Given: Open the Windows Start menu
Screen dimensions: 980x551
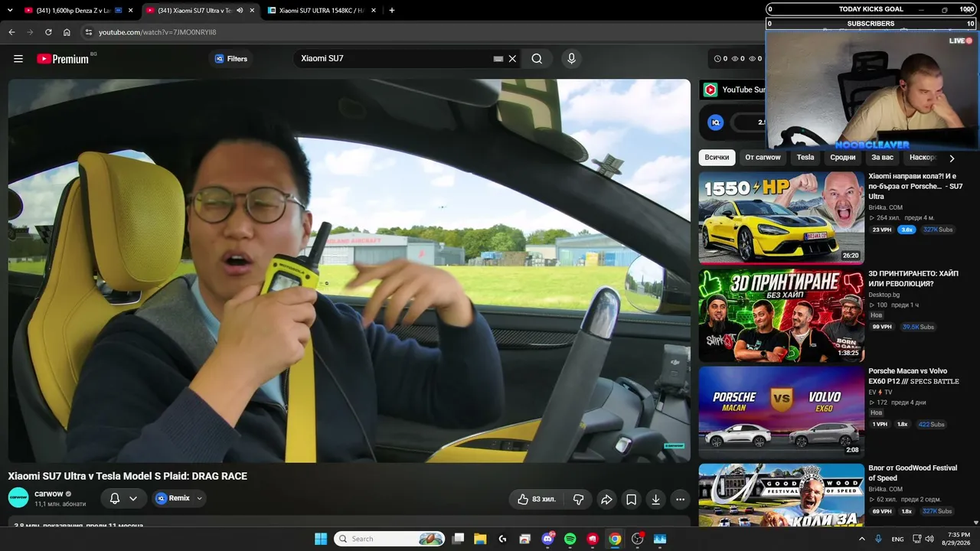Looking at the screenshot, I should (x=321, y=539).
